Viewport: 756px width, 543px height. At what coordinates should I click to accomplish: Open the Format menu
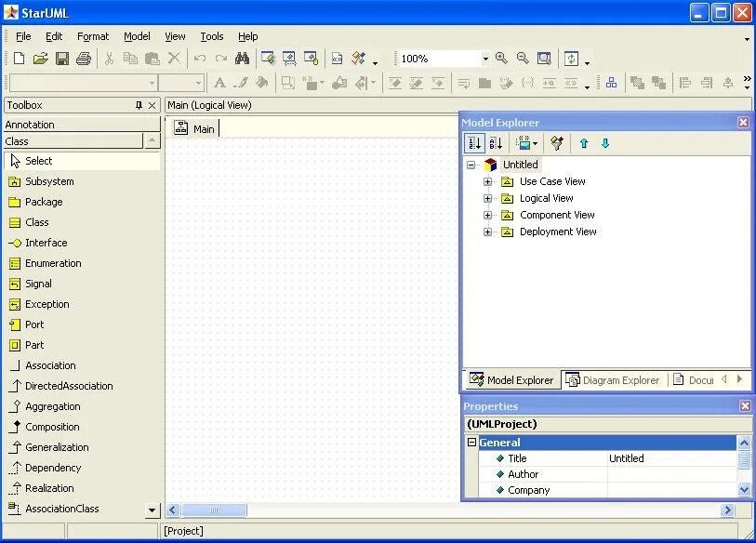pyautogui.click(x=93, y=36)
